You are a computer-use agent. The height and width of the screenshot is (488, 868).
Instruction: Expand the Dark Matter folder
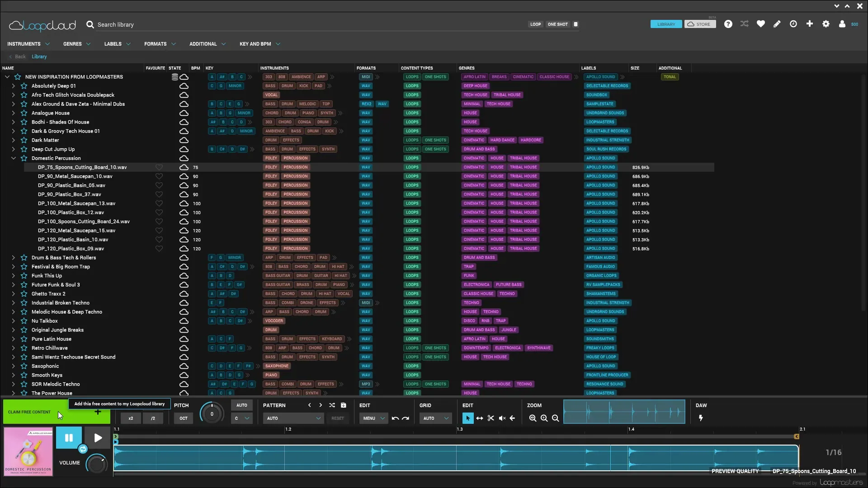13,140
